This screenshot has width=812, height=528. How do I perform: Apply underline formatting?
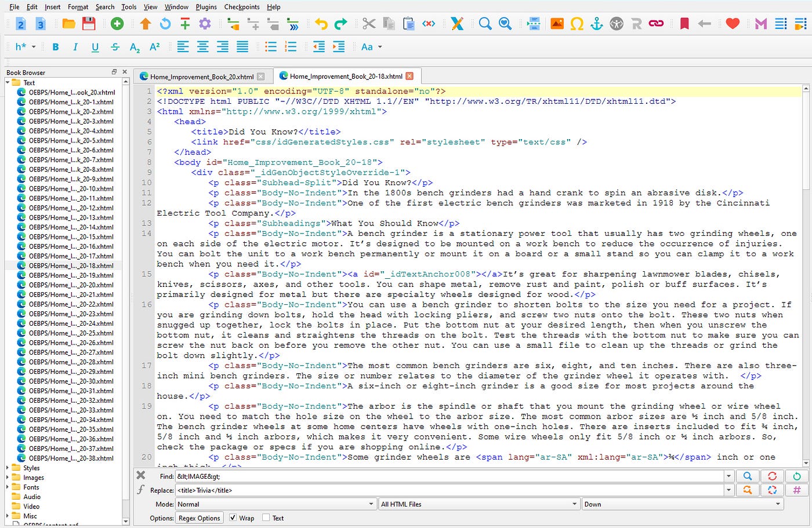tap(95, 47)
